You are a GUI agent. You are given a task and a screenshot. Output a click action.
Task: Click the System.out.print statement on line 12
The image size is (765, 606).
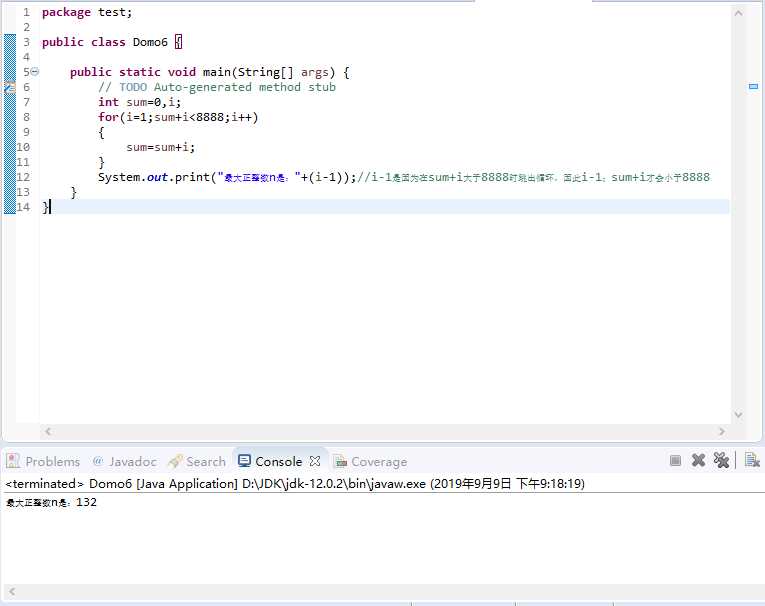click(x=227, y=177)
